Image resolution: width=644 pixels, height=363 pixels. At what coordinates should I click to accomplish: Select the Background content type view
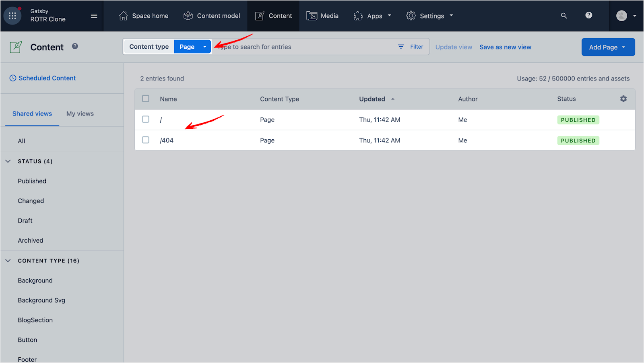click(x=35, y=280)
